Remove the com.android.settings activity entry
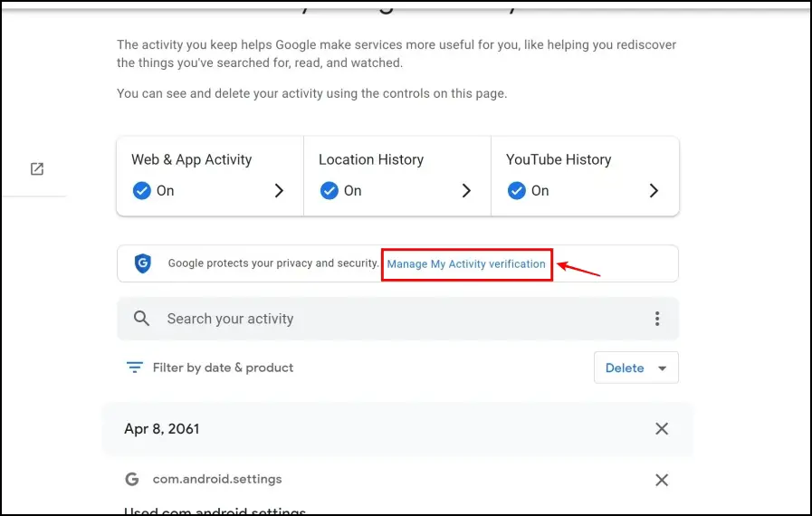 point(662,480)
